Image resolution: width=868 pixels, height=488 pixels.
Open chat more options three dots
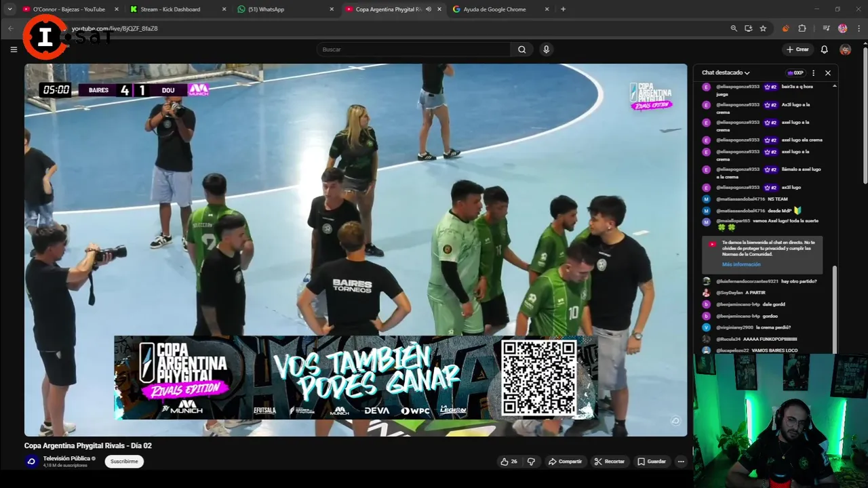pyautogui.click(x=814, y=73)
